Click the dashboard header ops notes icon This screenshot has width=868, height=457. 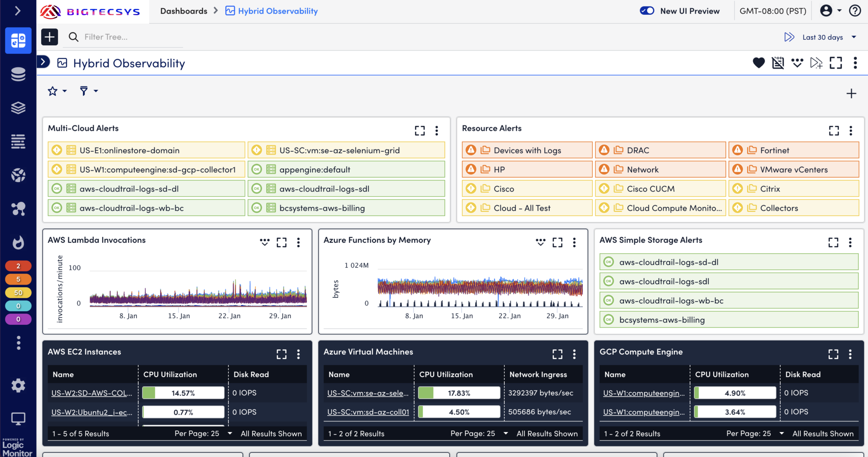point(797,63)
